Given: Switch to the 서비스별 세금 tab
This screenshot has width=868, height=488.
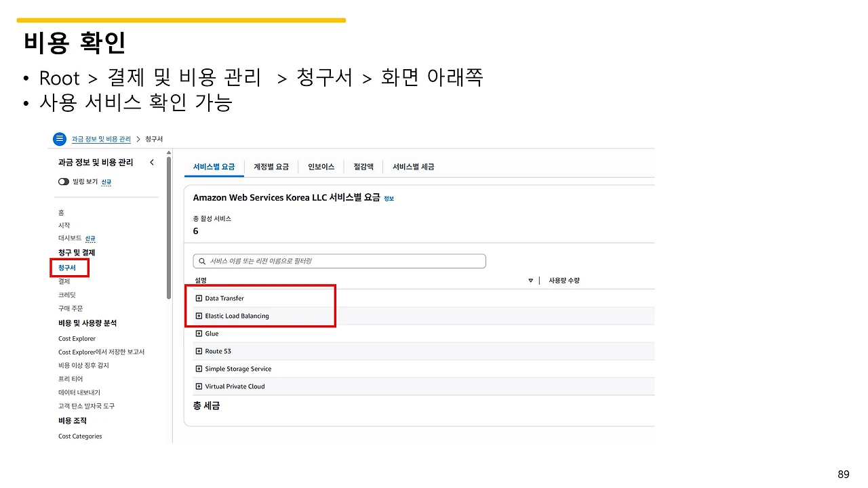Looking at the screenshot, I should tap(412, 166).
